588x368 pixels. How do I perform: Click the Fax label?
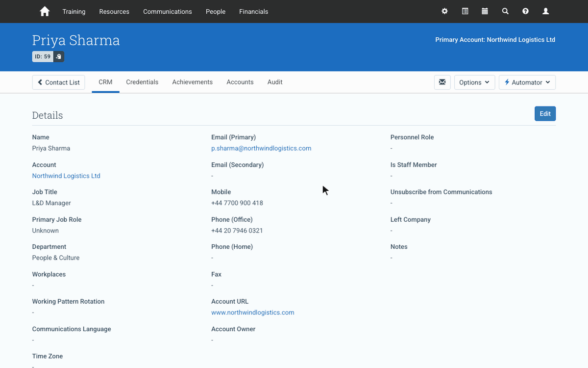[x=217, y=274]
